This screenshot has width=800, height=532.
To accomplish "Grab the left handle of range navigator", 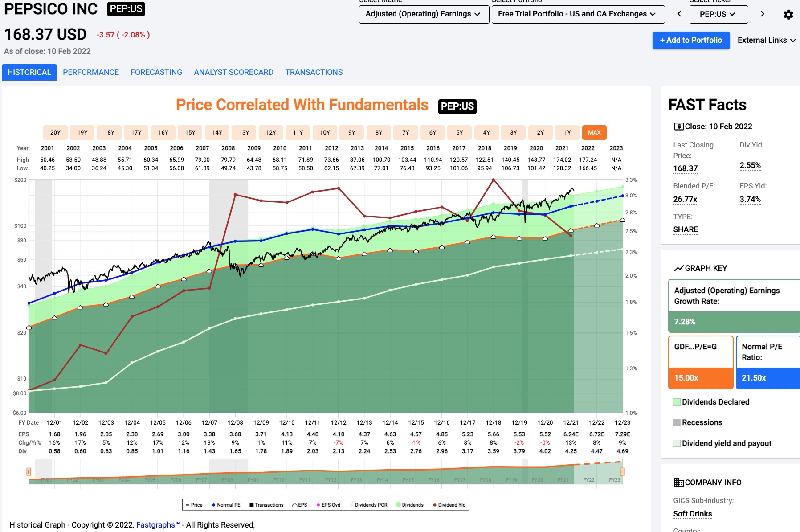I will (29, 471).
